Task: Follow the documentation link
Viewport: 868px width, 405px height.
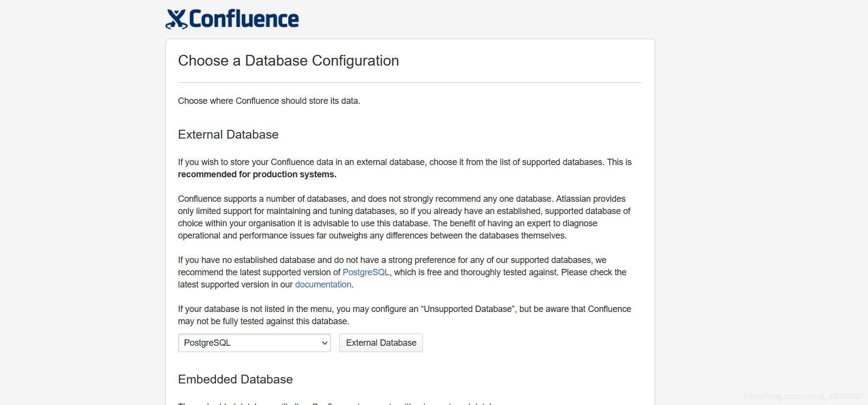Action: pos(323,285)
